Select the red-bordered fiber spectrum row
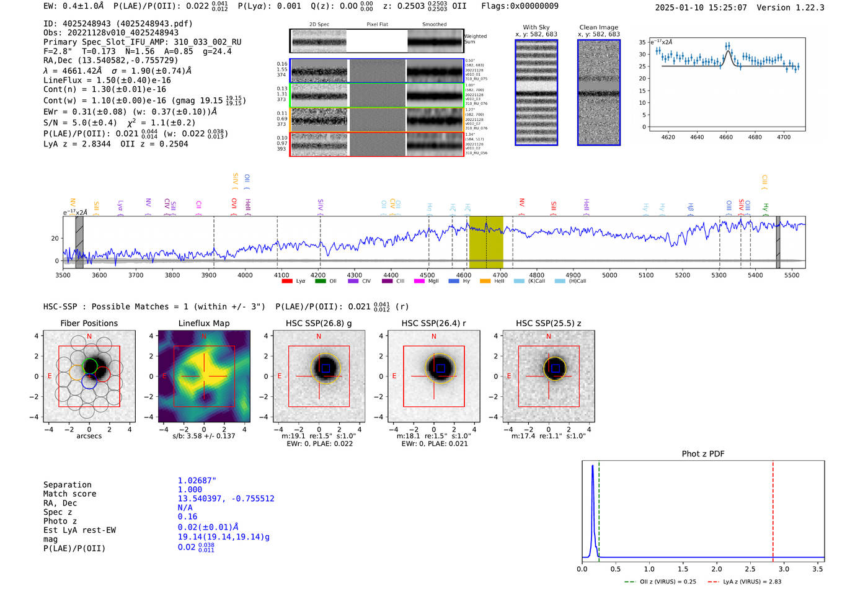The width and height of the screenshot is (868, 591). (376, 144)
